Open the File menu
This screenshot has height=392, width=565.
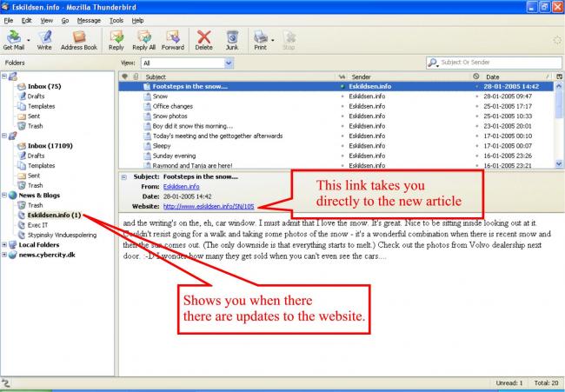coord(9,21)
